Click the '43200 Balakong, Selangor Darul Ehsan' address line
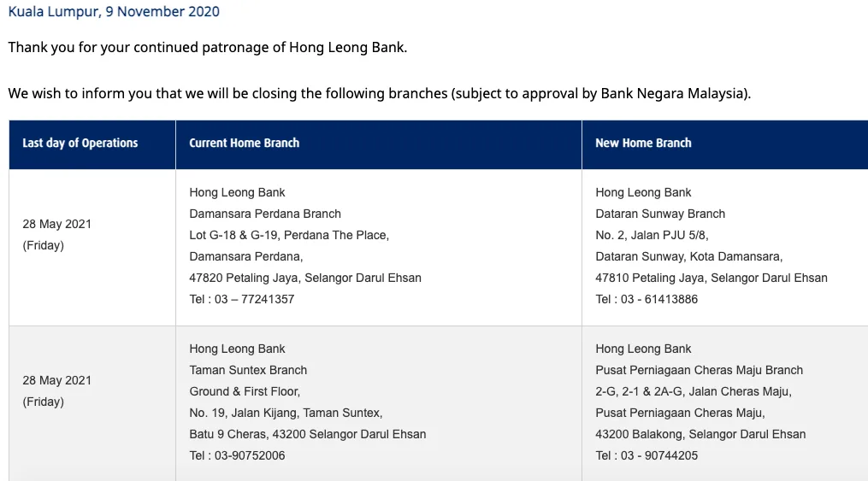The height and width of the screenshot is (481, 868). pos(700,435)
